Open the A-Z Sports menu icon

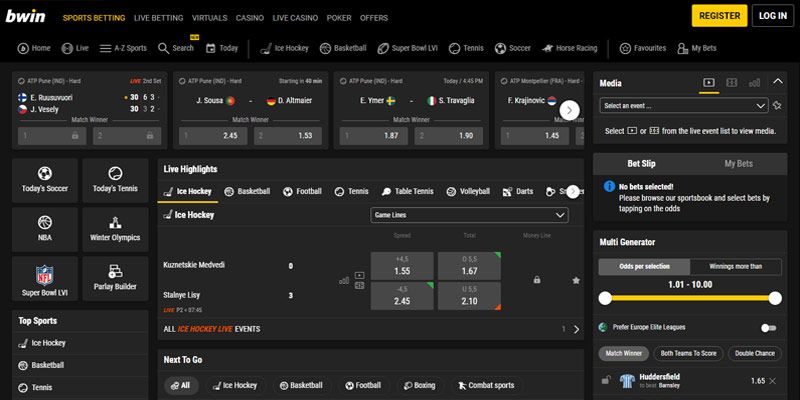tap(105, 48)
